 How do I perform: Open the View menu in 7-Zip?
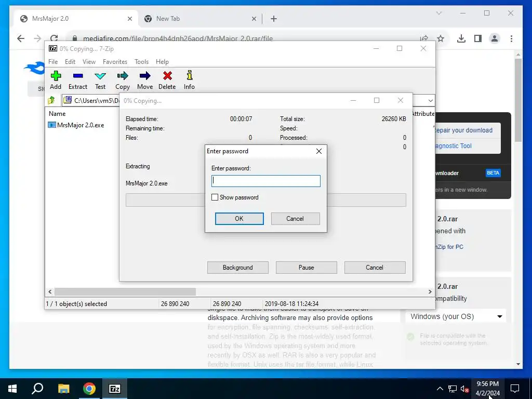89,62
